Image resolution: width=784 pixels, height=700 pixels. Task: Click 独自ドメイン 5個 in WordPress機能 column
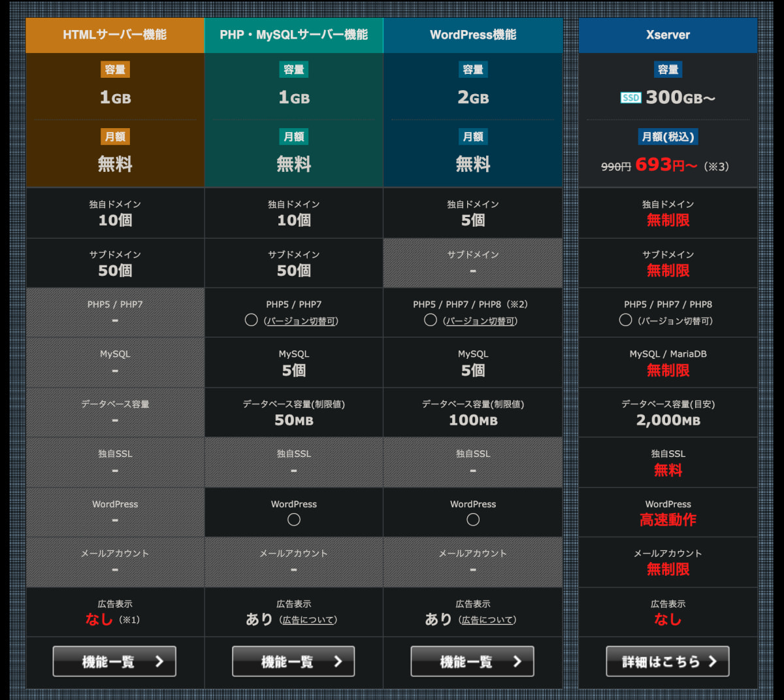473,213
